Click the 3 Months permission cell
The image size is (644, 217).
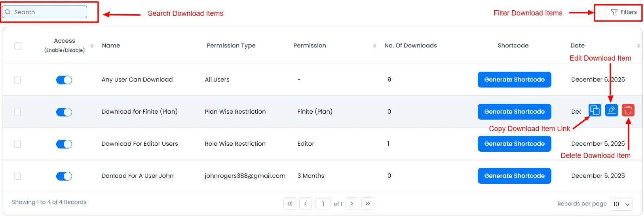pos(311,176)
